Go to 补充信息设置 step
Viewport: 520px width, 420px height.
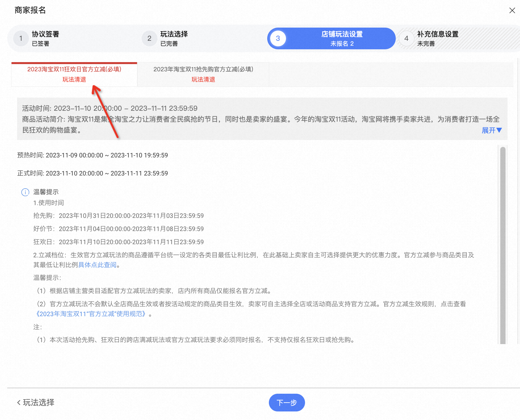[438, 34]
